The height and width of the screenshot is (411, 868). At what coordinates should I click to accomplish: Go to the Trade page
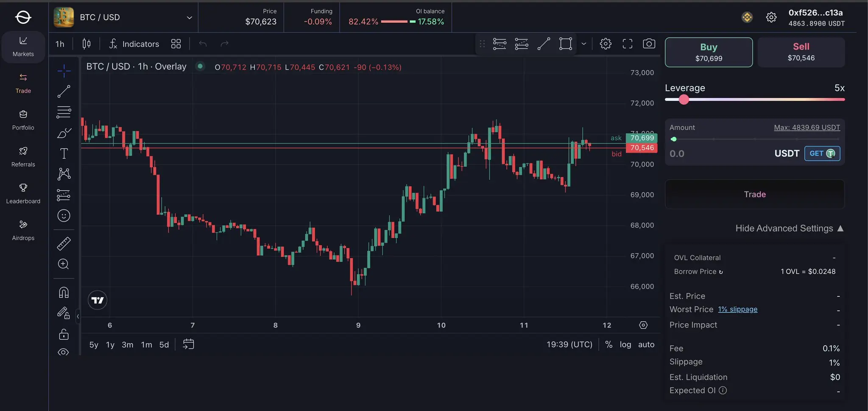pos(23,83)
